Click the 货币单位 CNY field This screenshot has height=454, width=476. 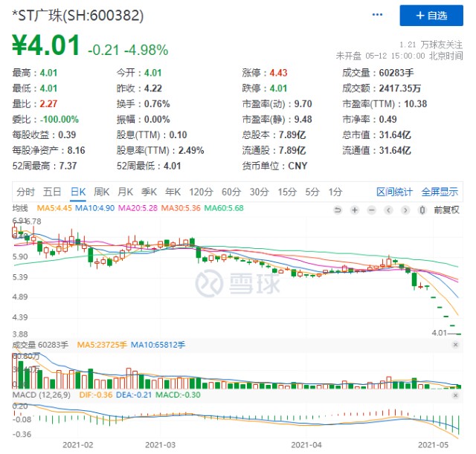[x=274, y=166]
